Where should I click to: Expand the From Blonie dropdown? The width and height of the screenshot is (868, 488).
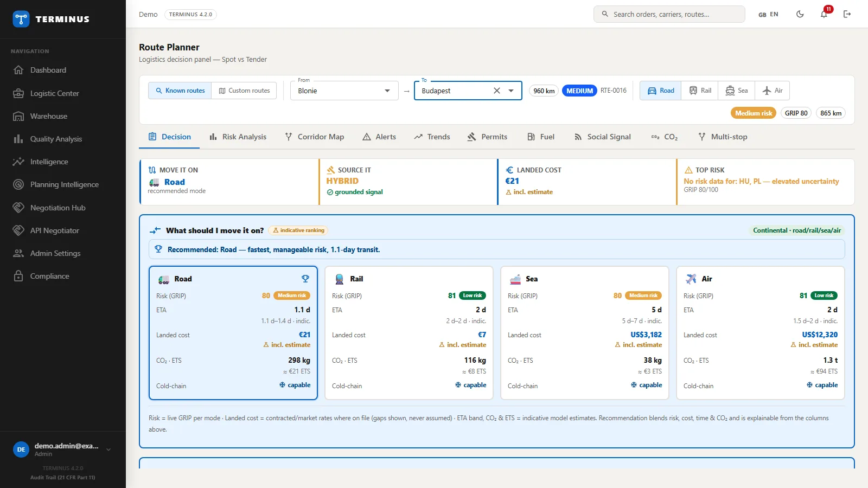click(387, 91)
